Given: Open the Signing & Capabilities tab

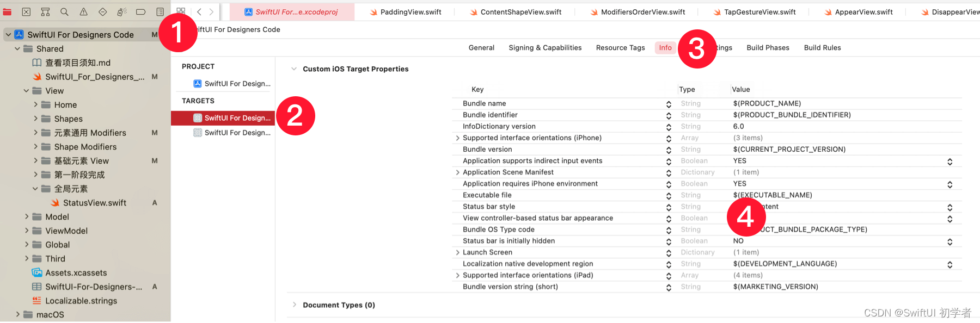Looking at the screenshot, I should (x=545, y=48).
